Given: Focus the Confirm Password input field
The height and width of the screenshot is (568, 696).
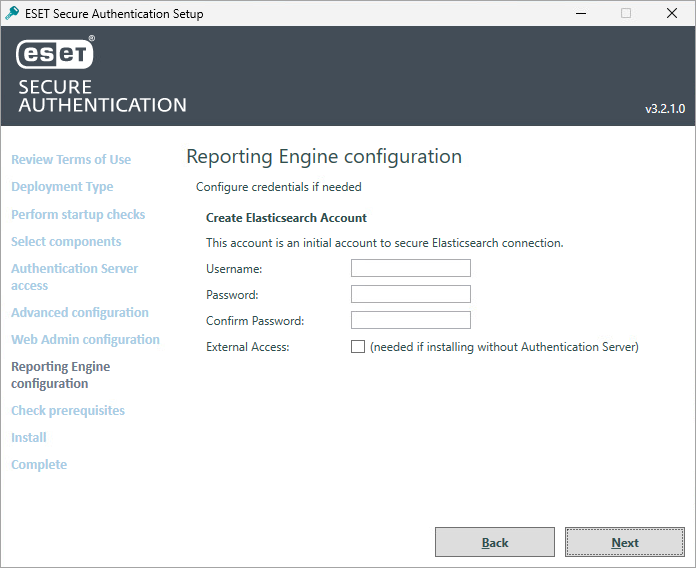Looking at the screenshot, I should pos(411,320).
